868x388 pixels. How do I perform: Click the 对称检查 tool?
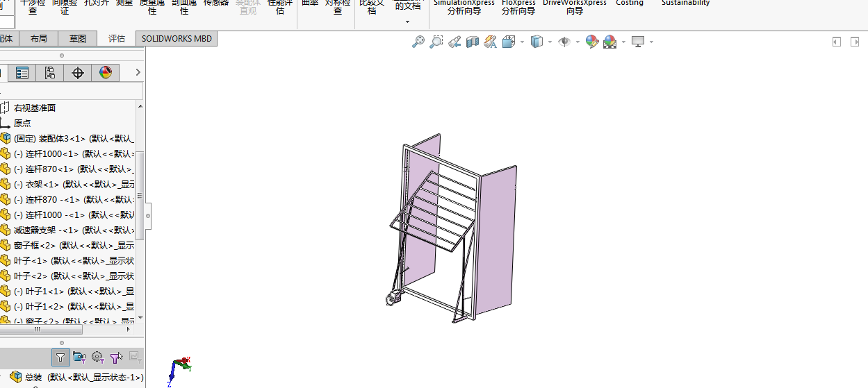click(x=338, y=7)
